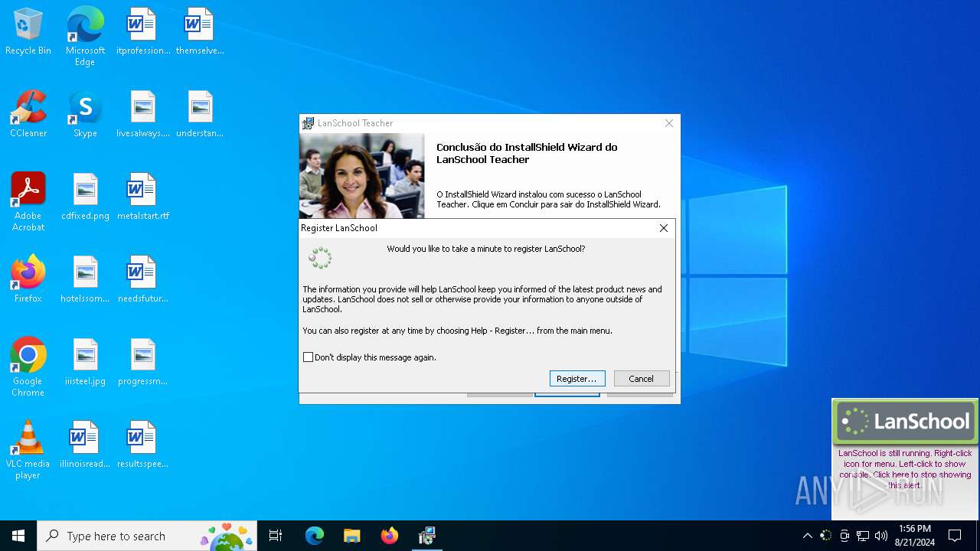The width and height of the screenshot is (980, 551).
Task: Open the network tray icon
Action: 863,536
